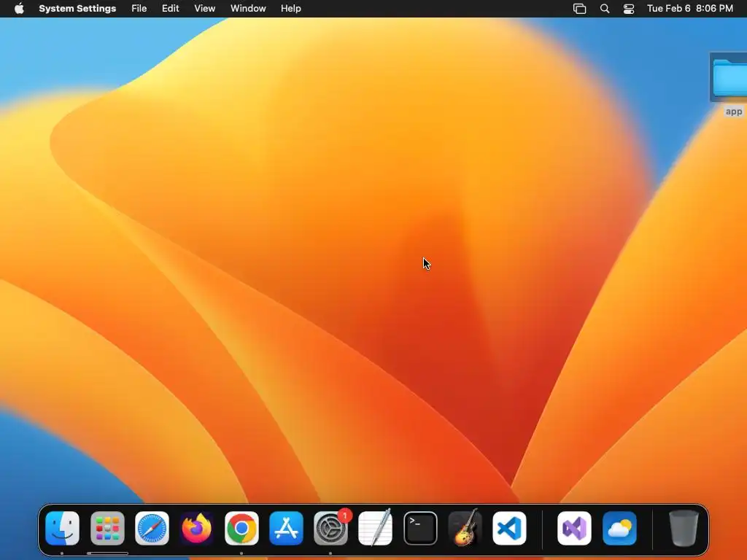This screenshot has width=747, height=560.
Task: Open the System Settings application menu
Action: [x=77, y=9]
